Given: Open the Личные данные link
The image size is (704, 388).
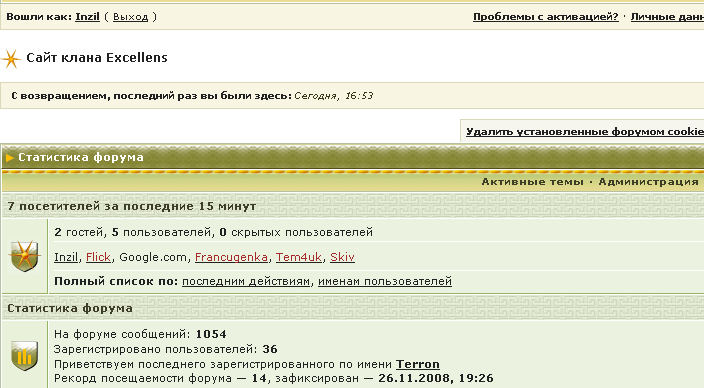Looking at the screenshot, I should [x=667, y=17].
